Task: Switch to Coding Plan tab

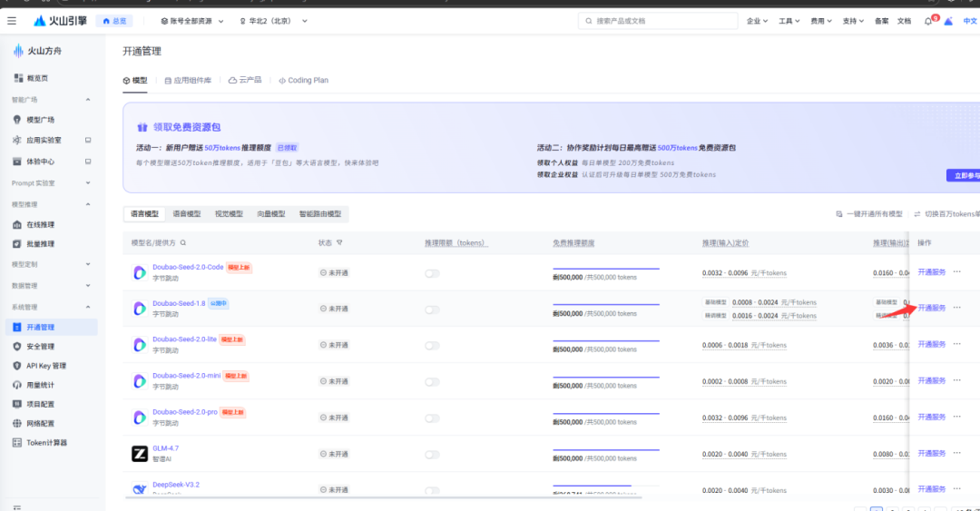Action: tap(304, 81)
